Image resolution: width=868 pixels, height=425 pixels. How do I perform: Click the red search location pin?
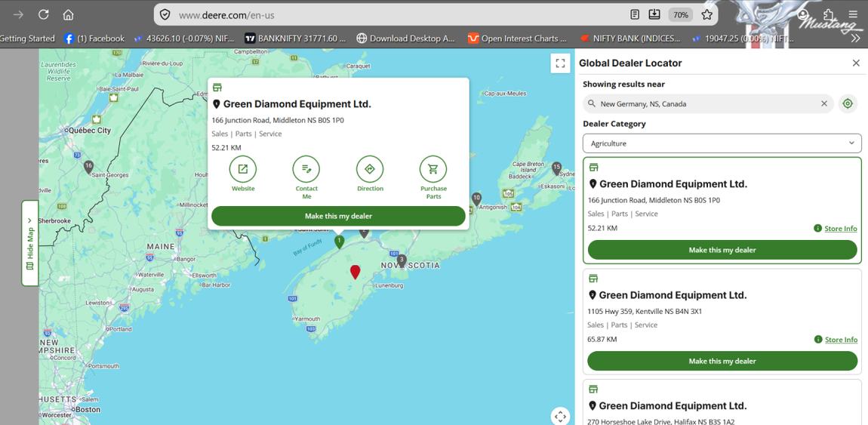pyautogui.click(x=355, y=272)
